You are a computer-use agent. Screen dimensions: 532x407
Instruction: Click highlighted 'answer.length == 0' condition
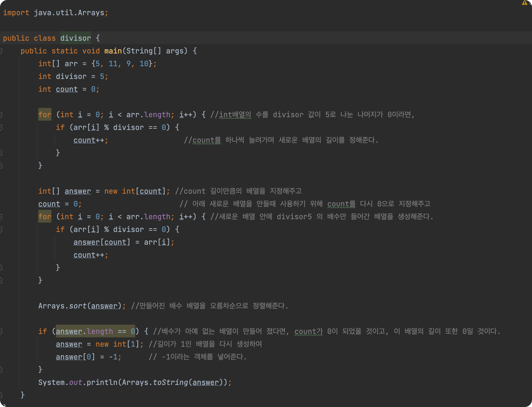96,331
